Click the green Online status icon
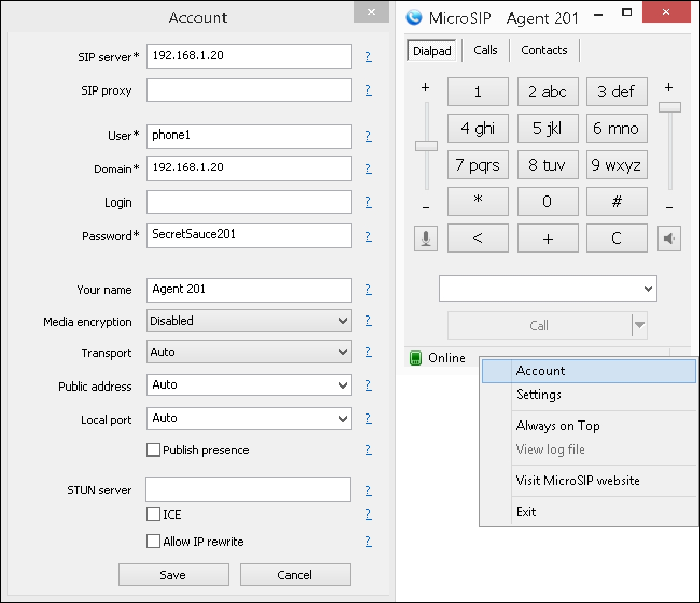Screen dimensions: 700x603 pos(416,358)
